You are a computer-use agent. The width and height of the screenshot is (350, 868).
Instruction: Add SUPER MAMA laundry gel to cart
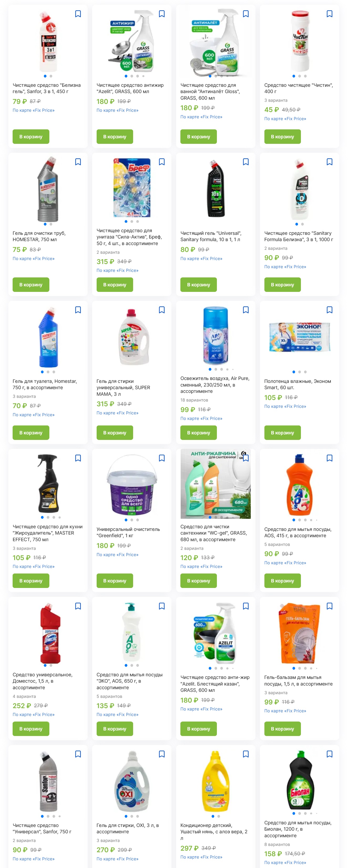pyautogui.click(x=115, y=433)
